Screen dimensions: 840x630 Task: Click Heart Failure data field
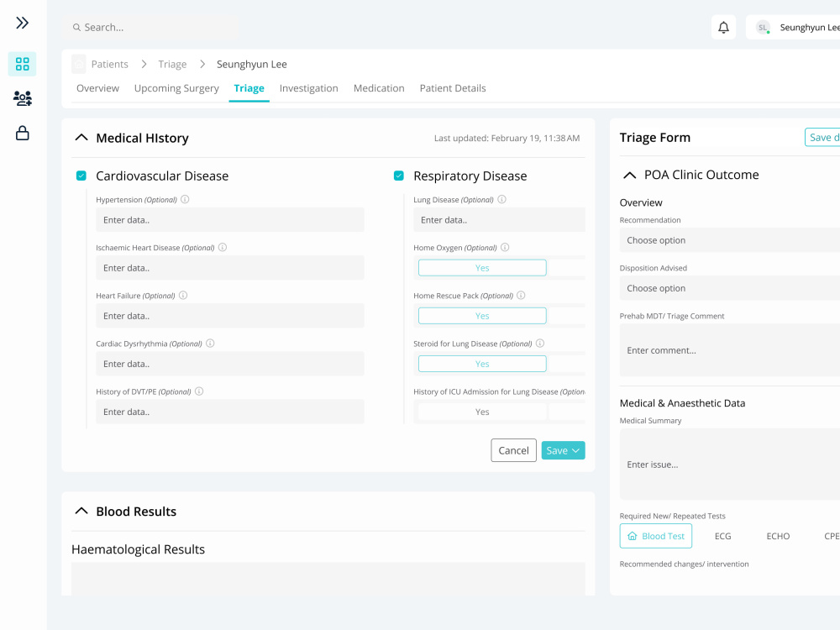230,316
